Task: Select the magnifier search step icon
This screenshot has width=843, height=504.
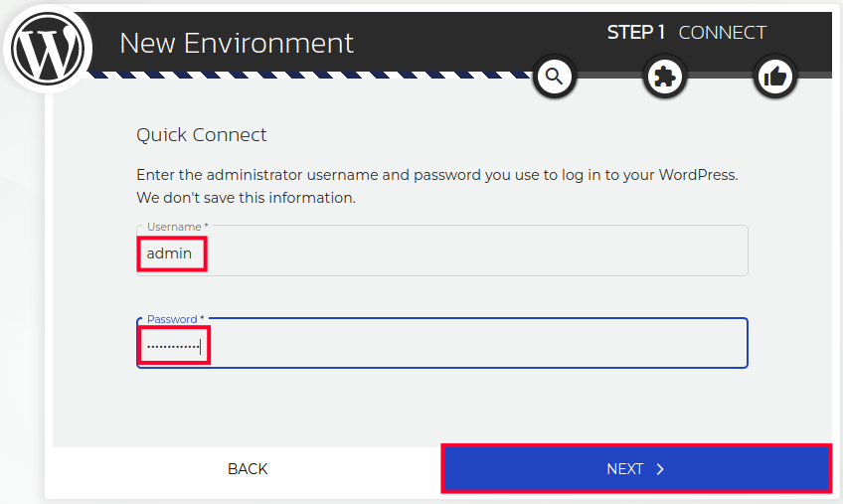Action: click(554, 77)
